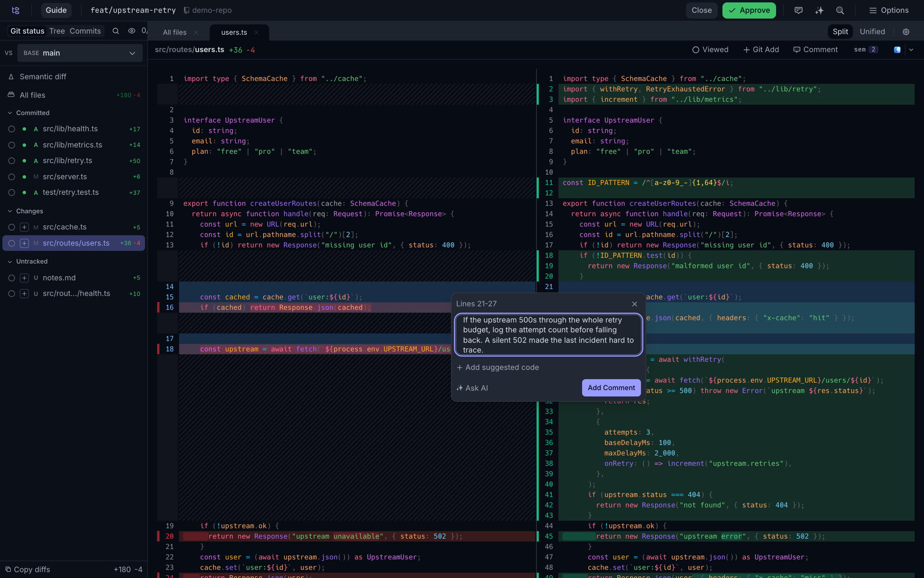The height and width of the screenshot is (578, 924).
Task: Open the BASE main branch dropdown
Action: pyautogui.click(x=80, y=53)
